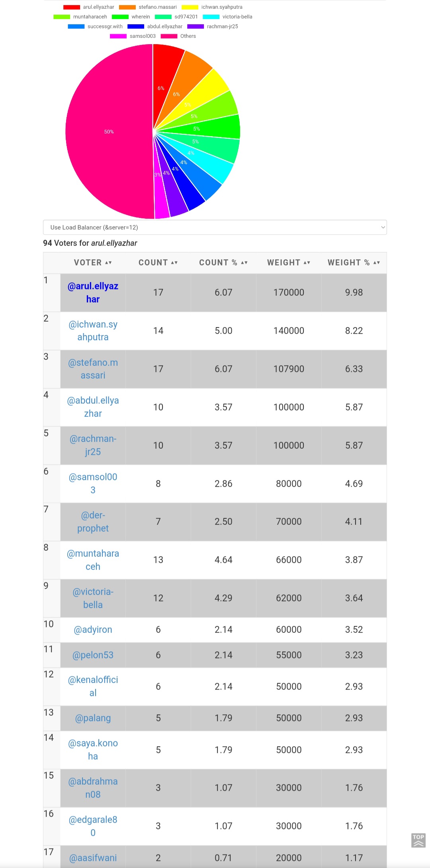
Task: Open the Use Load Balancer dropdown
Action: 215,228
